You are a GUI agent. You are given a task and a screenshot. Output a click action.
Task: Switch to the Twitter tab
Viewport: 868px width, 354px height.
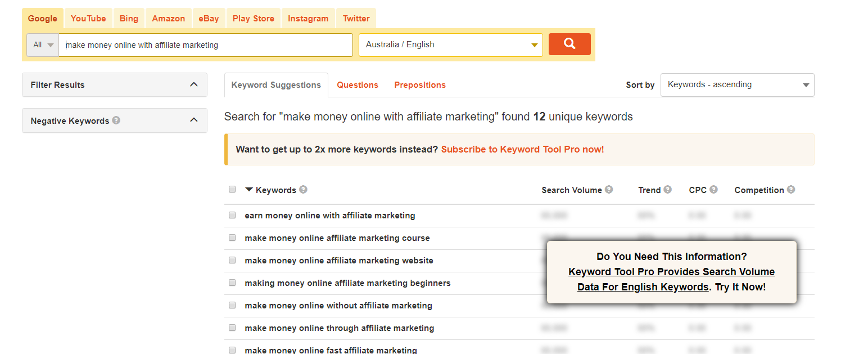point(356,19)
